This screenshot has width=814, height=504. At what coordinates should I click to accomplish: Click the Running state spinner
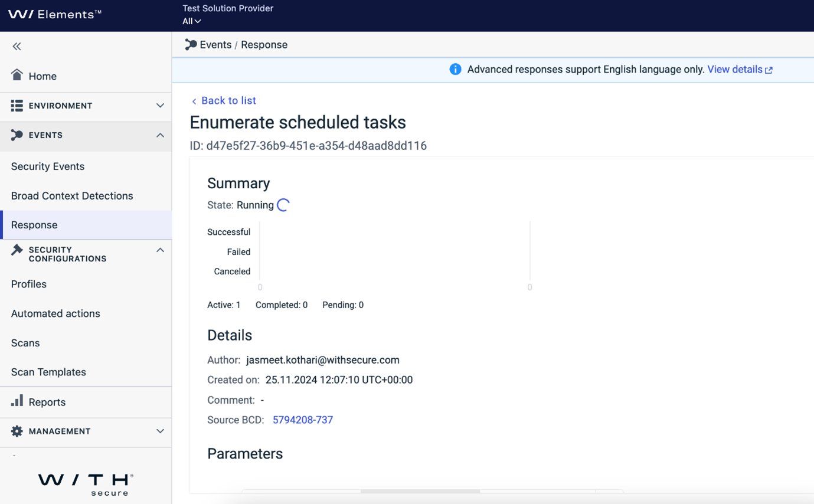[x=283, y=205]
